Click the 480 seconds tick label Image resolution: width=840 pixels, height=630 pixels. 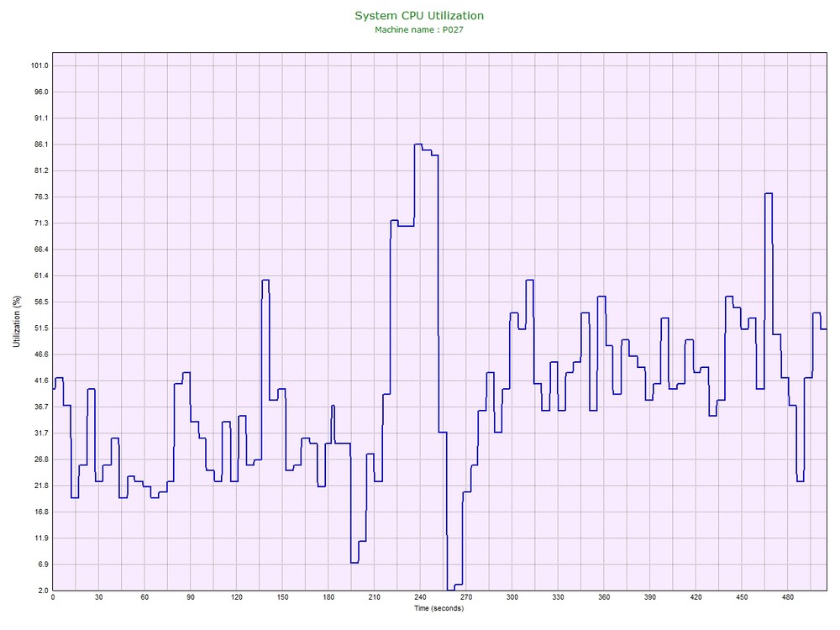coord(787,597)
